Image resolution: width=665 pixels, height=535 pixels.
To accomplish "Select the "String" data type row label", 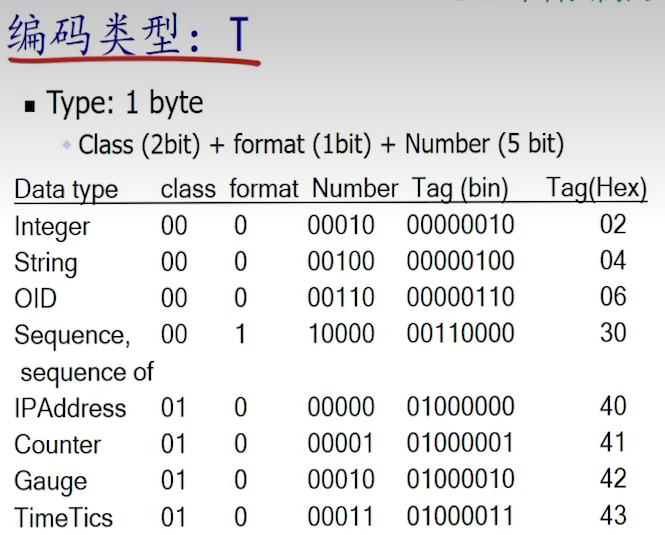I will (x=46, y=263).
